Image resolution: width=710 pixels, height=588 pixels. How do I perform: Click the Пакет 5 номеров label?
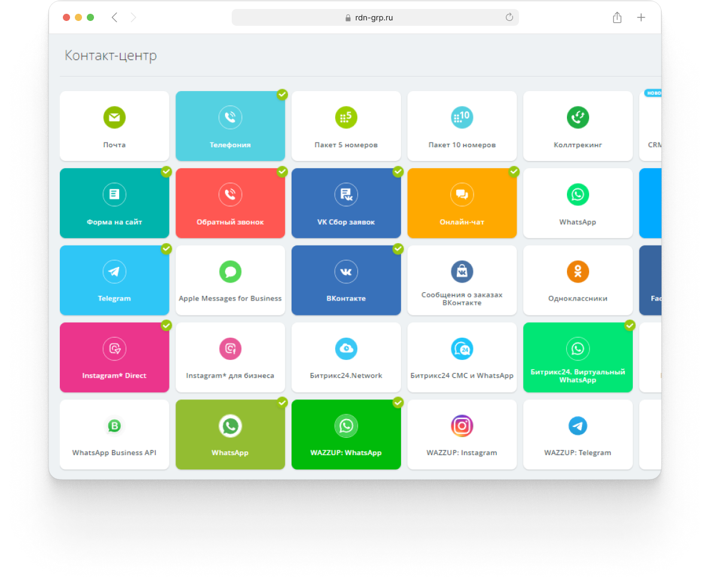coord(346,145)
